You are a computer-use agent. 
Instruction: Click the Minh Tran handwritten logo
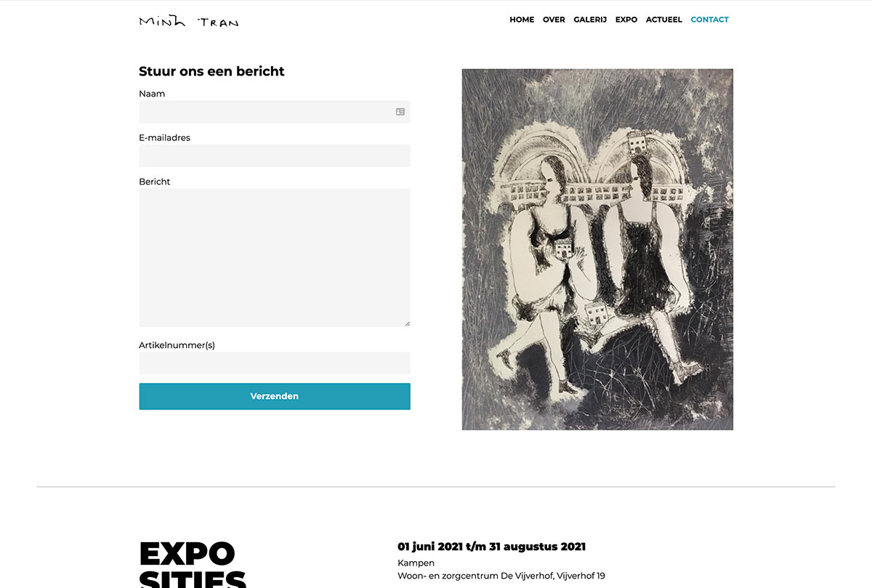coord(189,21)
